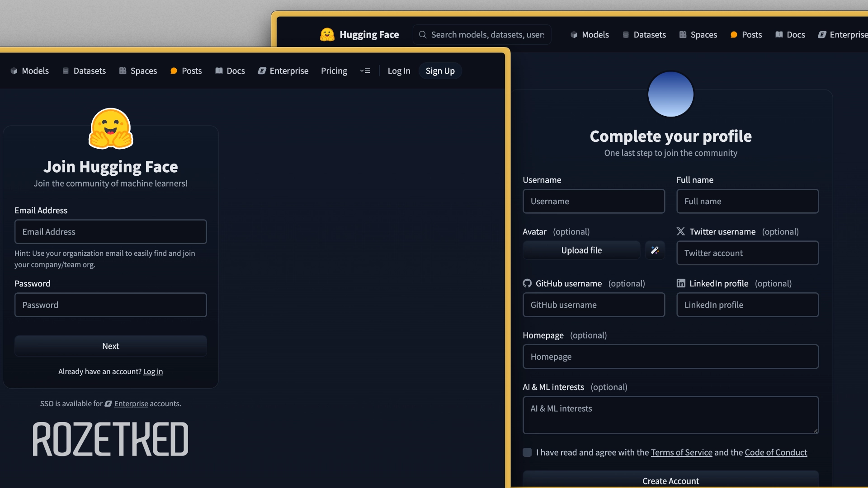
Task: Click Log In in the front nav
Action: tap(399, 71)
